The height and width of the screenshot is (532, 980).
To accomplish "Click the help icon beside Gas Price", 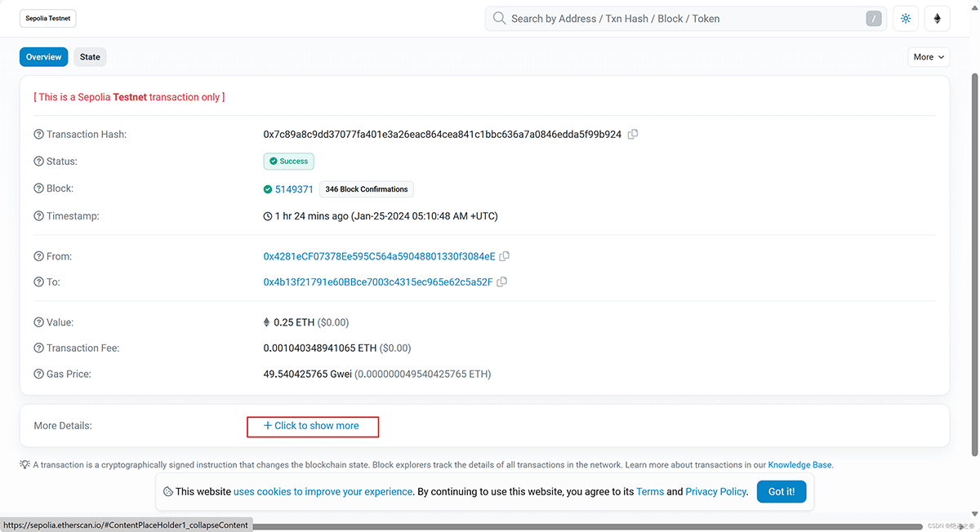I will pyautogui.click(x=38, y=375).
